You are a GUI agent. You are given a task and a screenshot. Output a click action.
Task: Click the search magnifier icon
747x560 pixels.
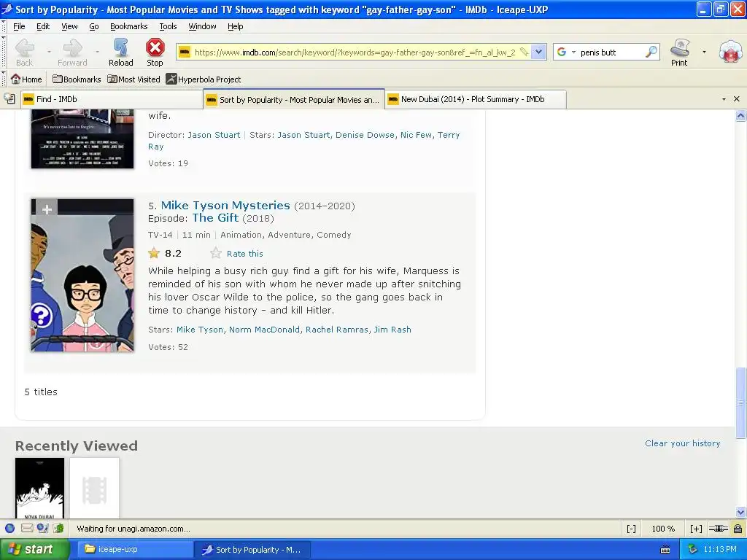[x=651, y=52]
